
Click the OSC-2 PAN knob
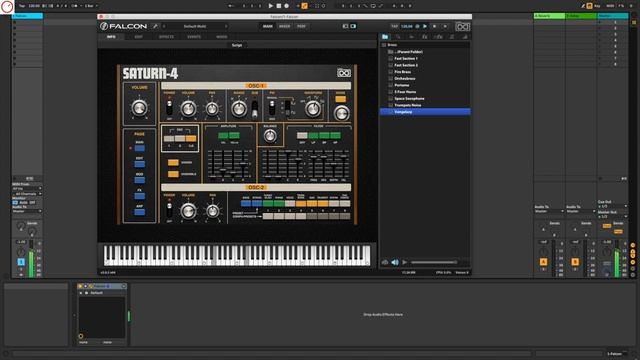click(212, 211)
